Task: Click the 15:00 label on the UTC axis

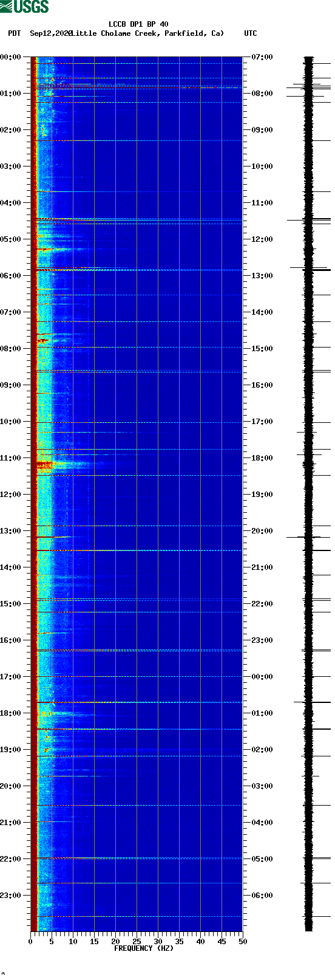Action: (262, 349)
